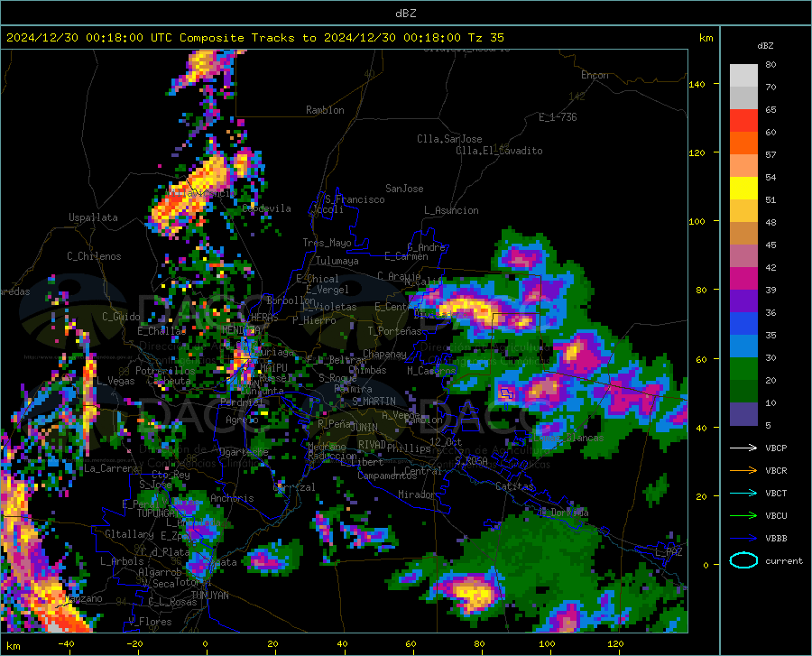Viewport: 812px width, 656px height.
Task: Click the 'V_Flores' place label
Action: point(150,622)
